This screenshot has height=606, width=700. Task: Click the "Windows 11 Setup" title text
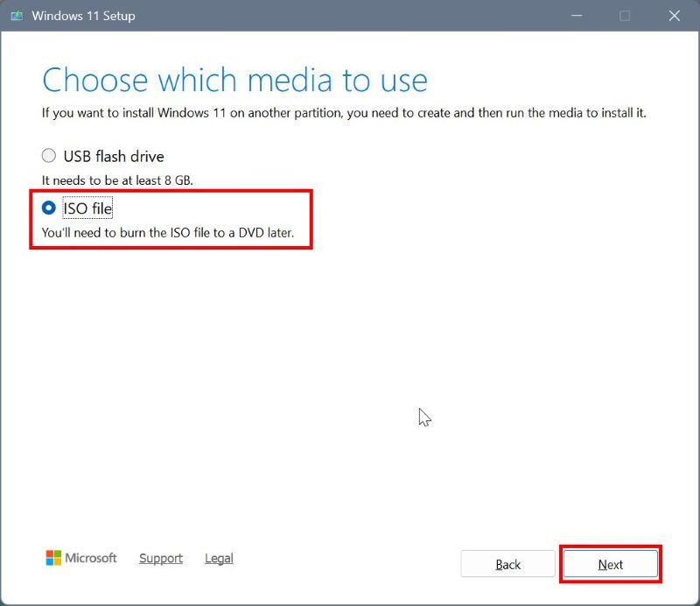point(84,16)
